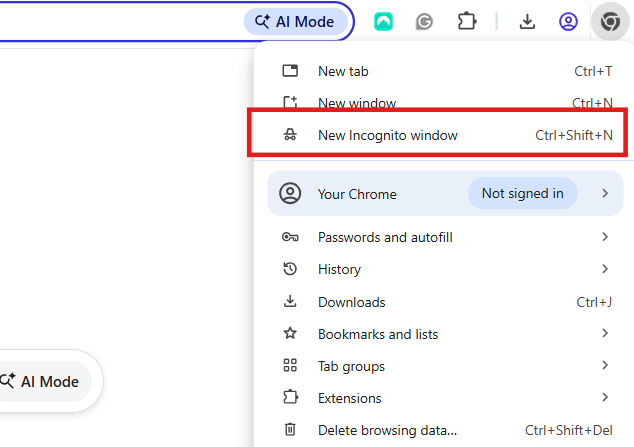Click the History clock icon
Screen dimensions: 634x447
pos(290,269)
